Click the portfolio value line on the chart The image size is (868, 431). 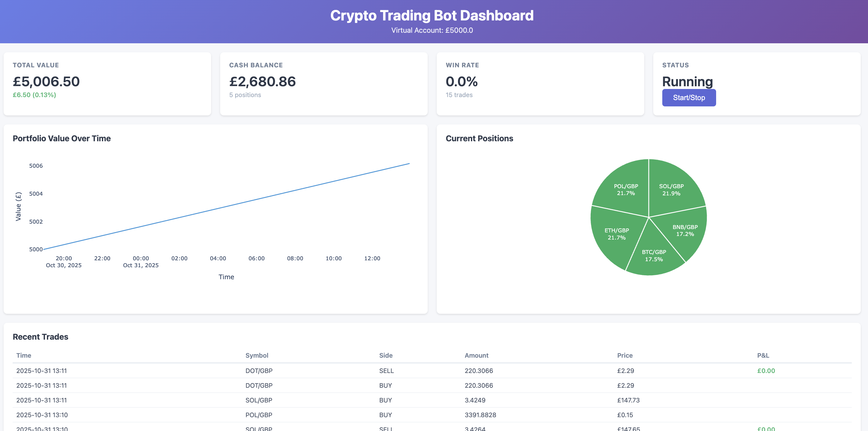point(226,207)
